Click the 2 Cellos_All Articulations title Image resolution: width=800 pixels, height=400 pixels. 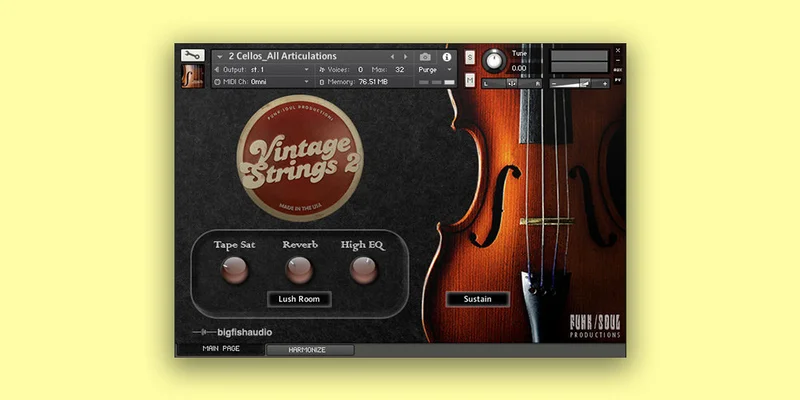[282, 56]
